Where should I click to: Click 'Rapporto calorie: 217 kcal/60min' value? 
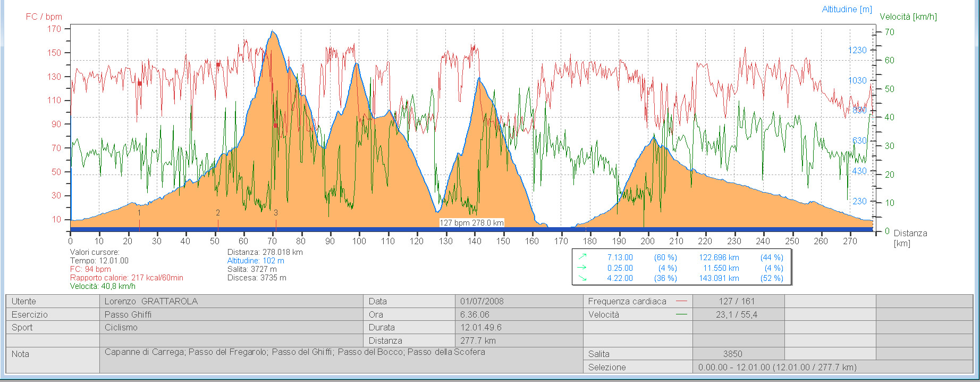point(126,278)
